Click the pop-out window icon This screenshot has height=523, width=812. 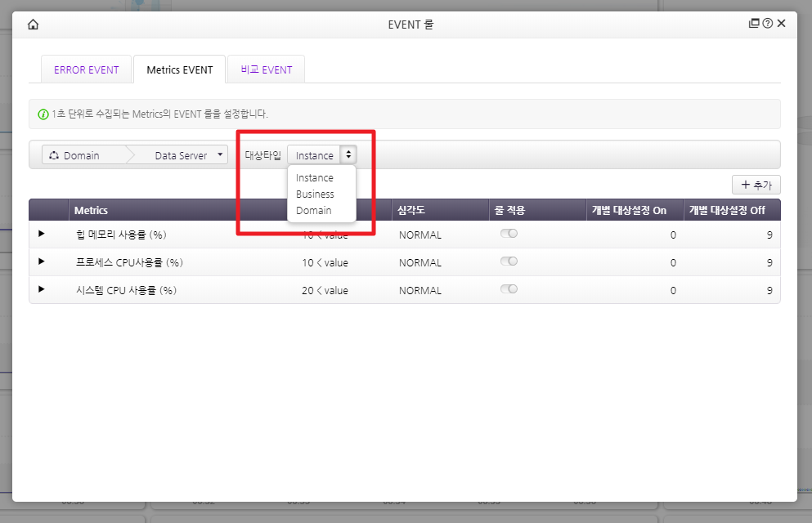pos(754,24)
